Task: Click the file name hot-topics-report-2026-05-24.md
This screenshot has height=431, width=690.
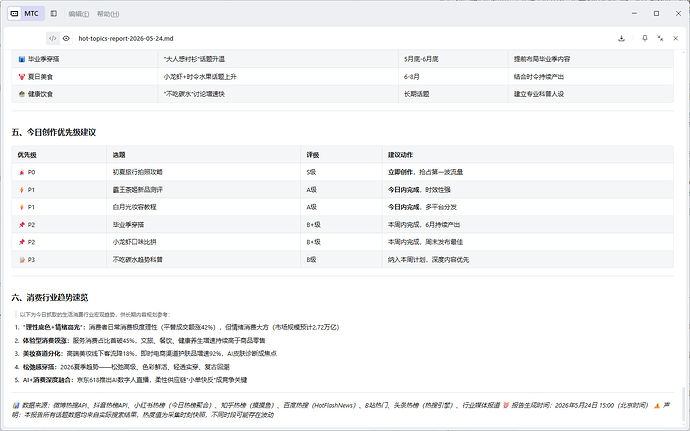Action: 126,38
